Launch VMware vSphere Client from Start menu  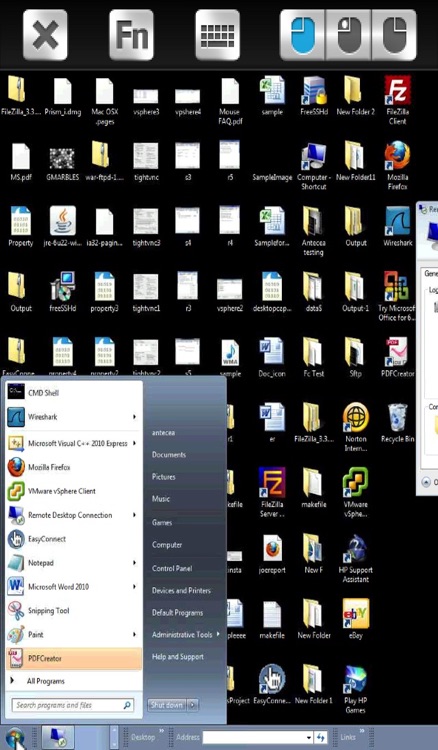pos(74,491)
